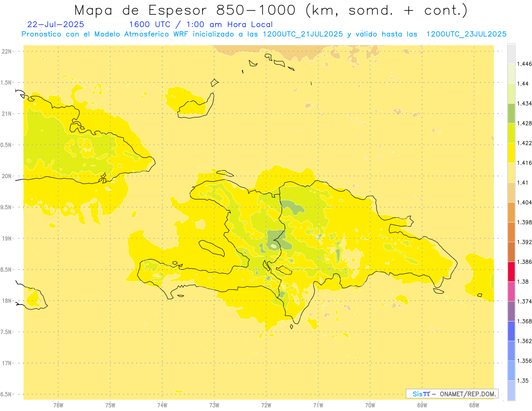Pick the red swatch between 1.386 and 1.38

point(511,271)
